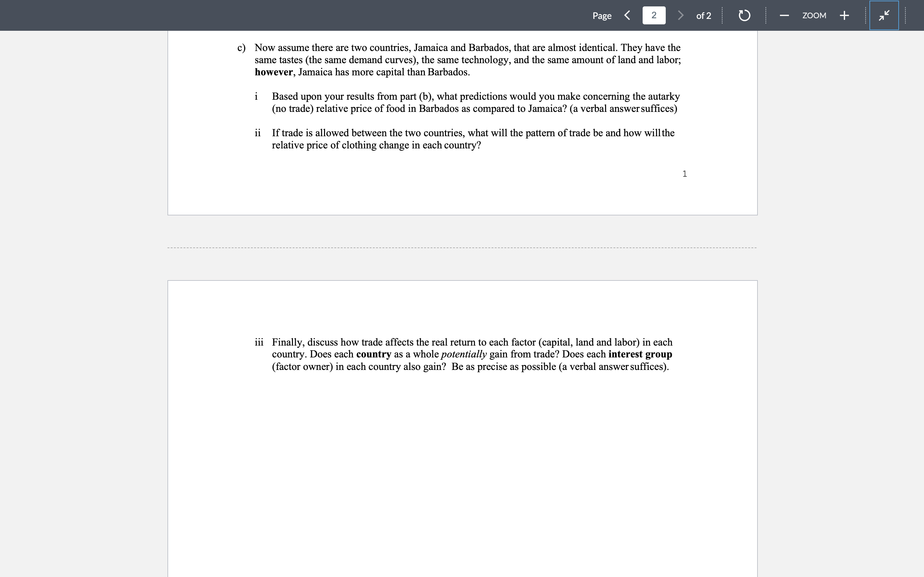
Task: Go to the previous page with left arrow
Action: (627, 15)
